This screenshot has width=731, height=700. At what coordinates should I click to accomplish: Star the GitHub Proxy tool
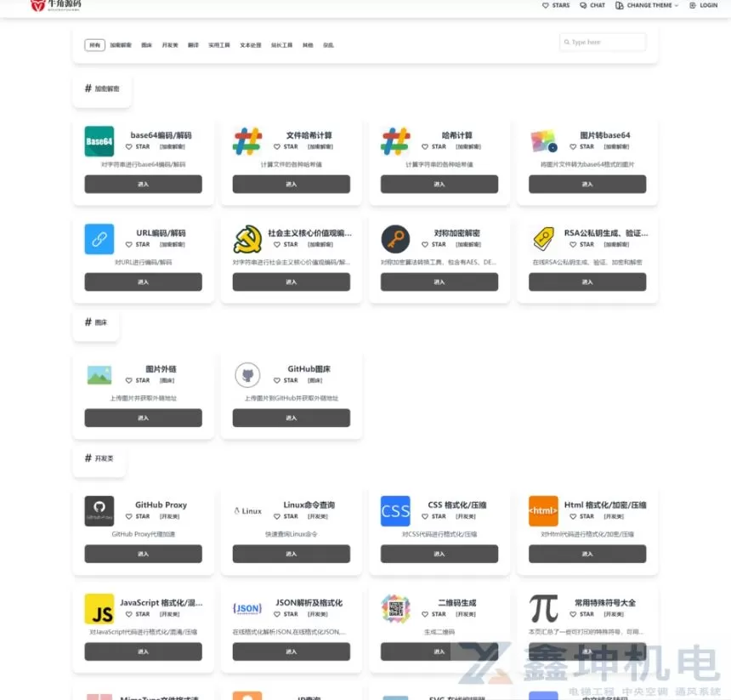(x=138, y=517)
